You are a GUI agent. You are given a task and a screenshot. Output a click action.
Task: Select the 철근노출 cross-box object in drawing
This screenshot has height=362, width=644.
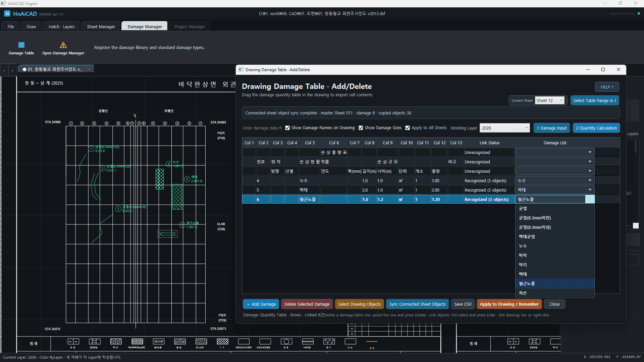tap(167, 234)
